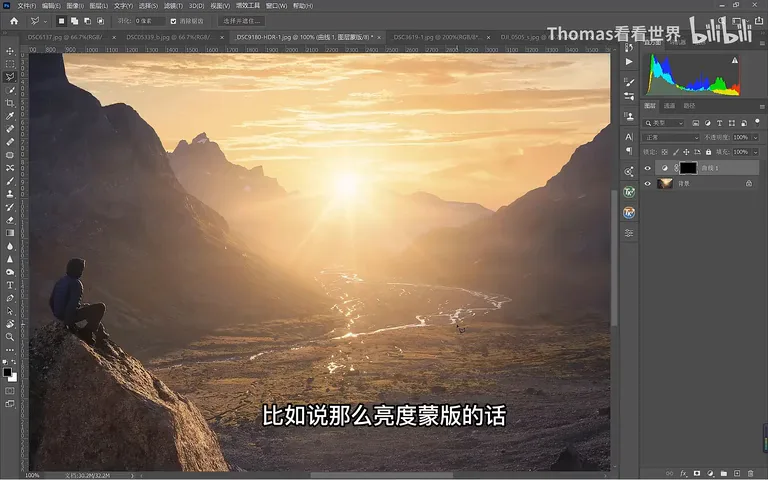Toggle pixel layer filter in Layers panel
Viewport: 768px width, 480px height.
pos(696,123)
